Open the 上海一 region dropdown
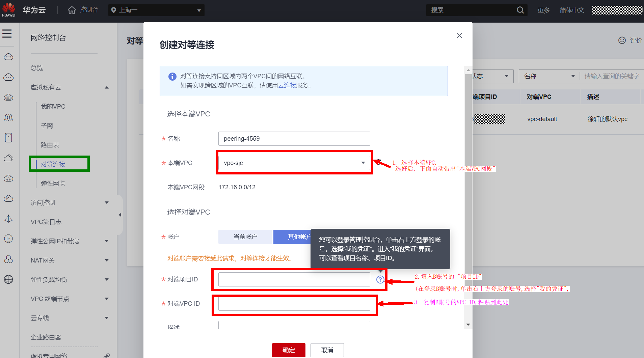Screen dimensions: 644x358 click(x=157, y=10)
